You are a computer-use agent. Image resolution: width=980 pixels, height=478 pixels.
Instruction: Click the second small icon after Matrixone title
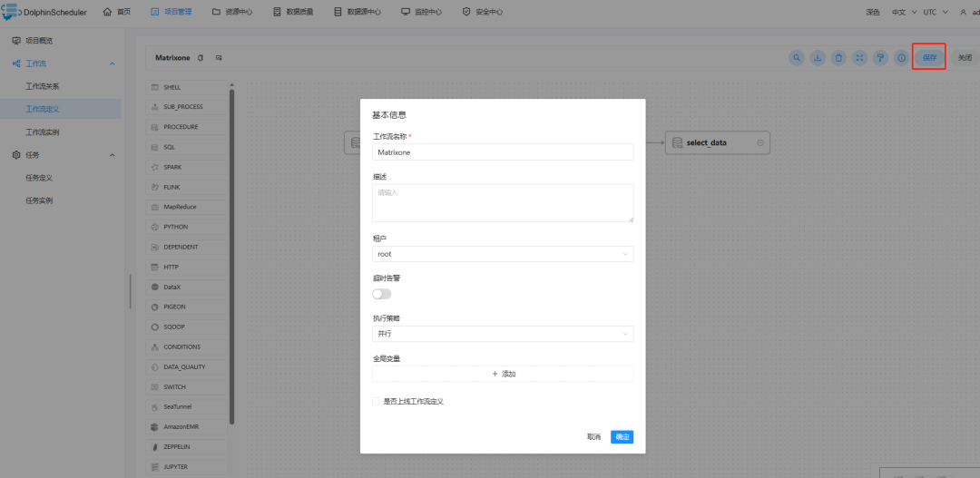click(x=219, y=57)
